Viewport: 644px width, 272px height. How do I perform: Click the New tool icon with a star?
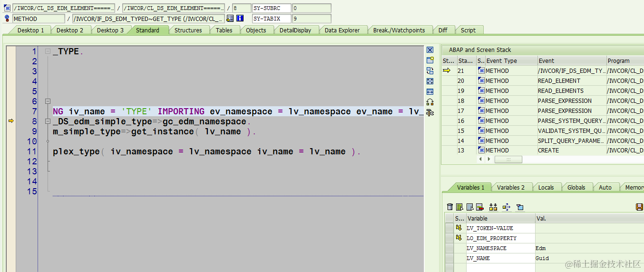pyautogui.click(x=430, y=60)
